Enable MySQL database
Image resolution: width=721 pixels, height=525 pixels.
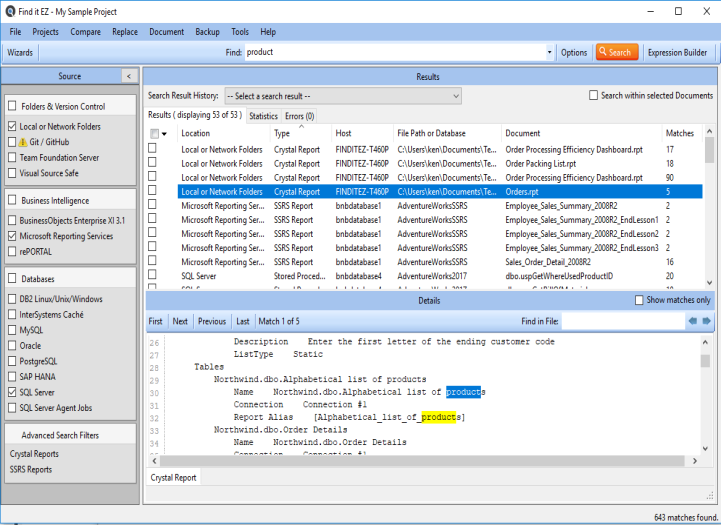pyautogui.click(x=12, y=330)
